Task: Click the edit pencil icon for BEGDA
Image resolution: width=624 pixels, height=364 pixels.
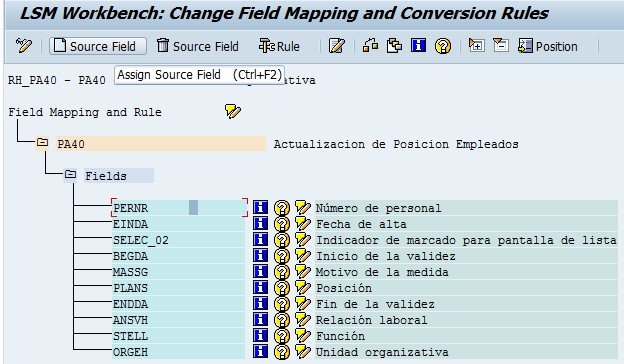Action: coord(302,255)
